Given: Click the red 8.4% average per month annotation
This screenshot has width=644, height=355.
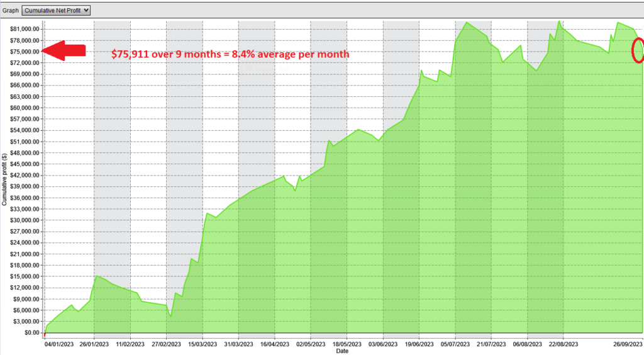Looking at the screenshot, I should 230,54.
